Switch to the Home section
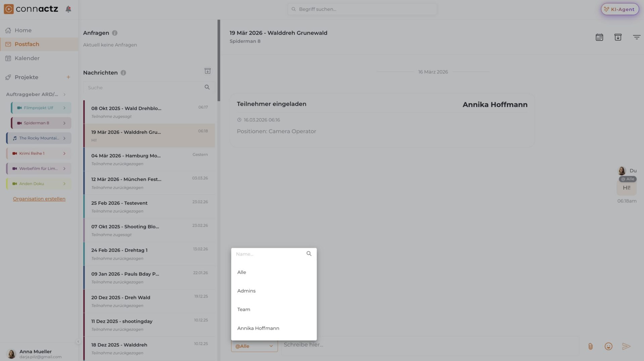This screenshot has height=361, width=644. [23, 30]
